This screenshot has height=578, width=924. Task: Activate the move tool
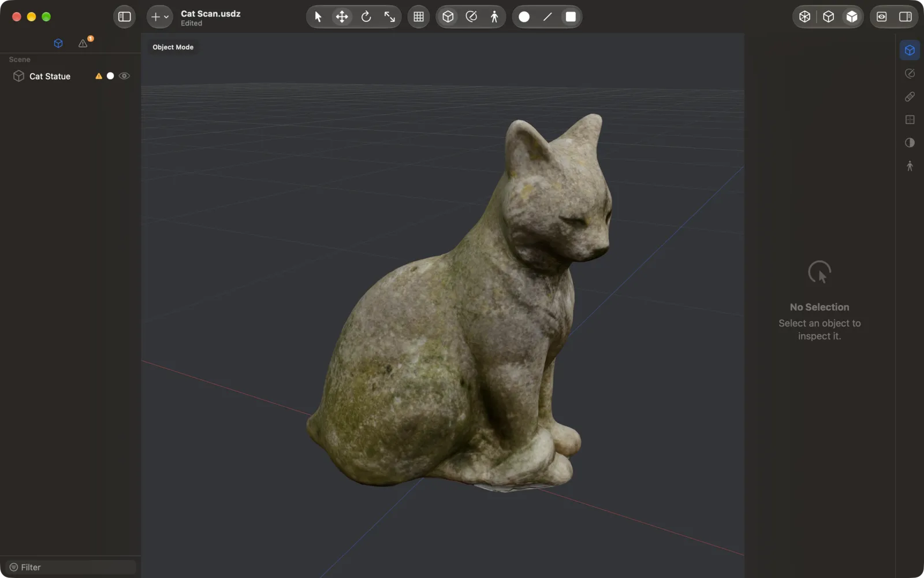point(342,17)
